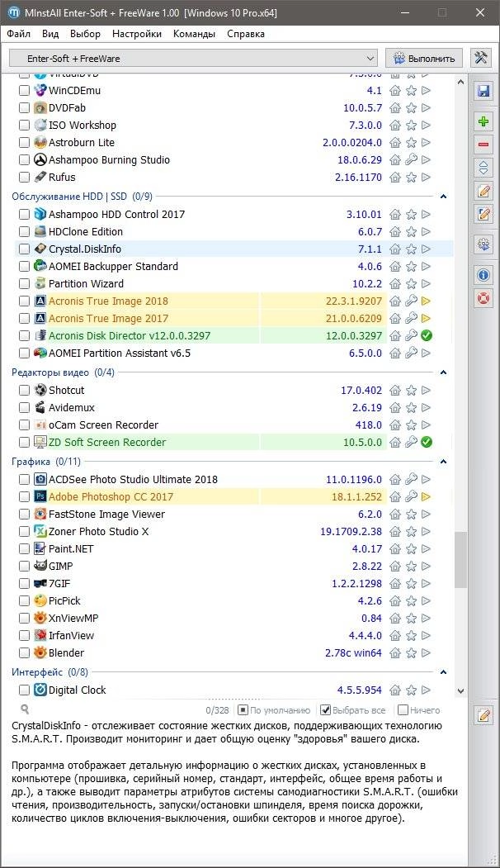Open the Вид menu
Image resolution: width=500 pixels, height=868 pixels.
50,34
